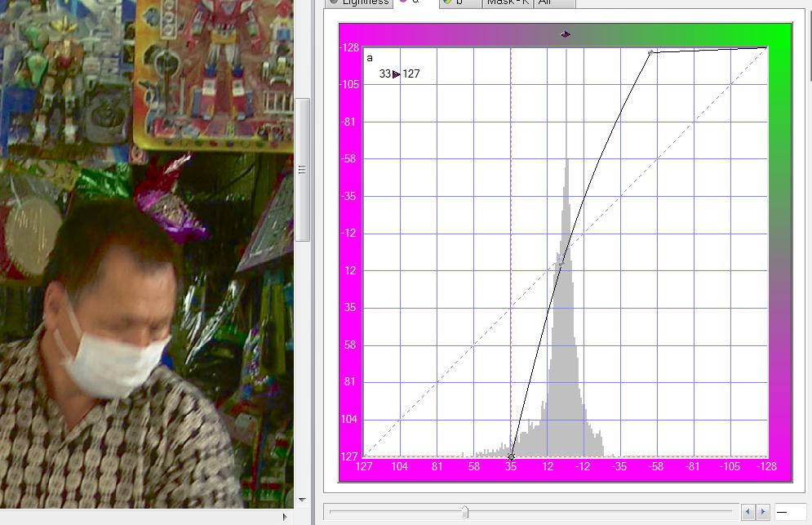
Task: Click the diamond marker on the top gradient bar
Action: [565, 34]
